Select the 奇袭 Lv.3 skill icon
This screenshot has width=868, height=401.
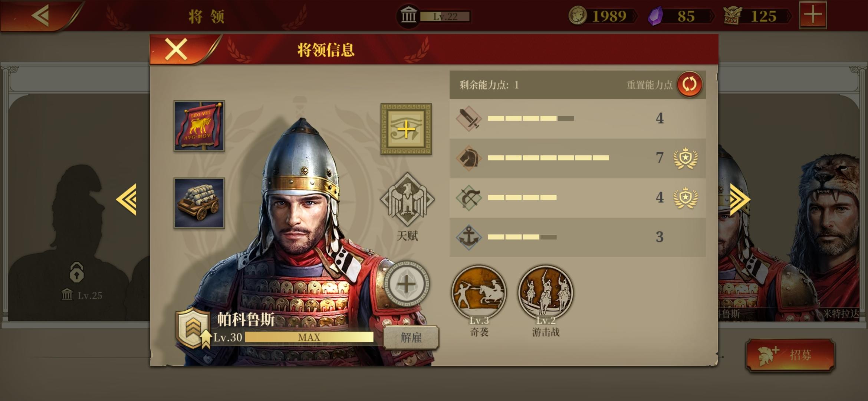coord(479,293)
